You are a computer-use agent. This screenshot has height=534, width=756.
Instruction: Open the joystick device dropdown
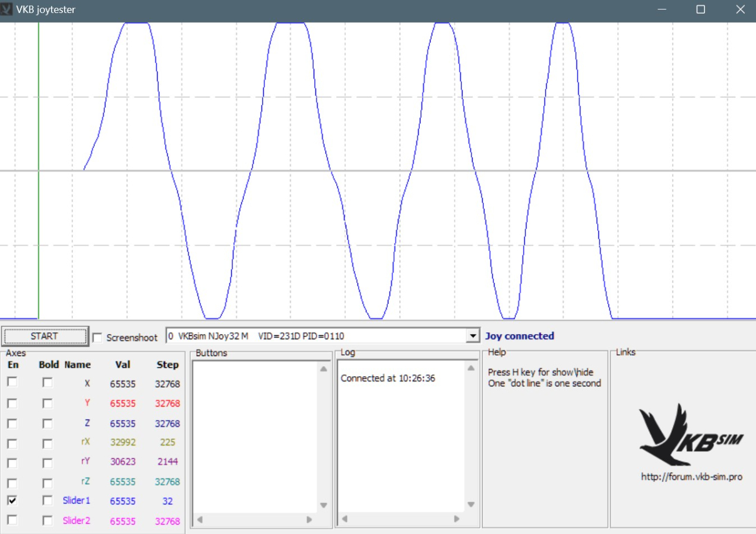tap(473, 336)
